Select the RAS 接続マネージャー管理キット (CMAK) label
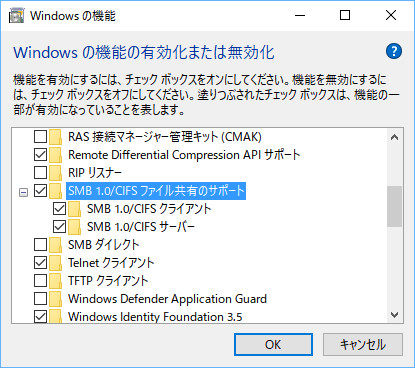Screen dimensions: 415x368 pos(165,137)
